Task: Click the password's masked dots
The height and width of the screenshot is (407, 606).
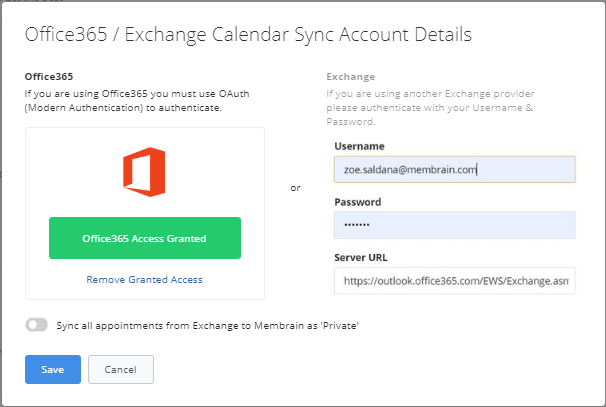Action: click(x=357, y=225)
